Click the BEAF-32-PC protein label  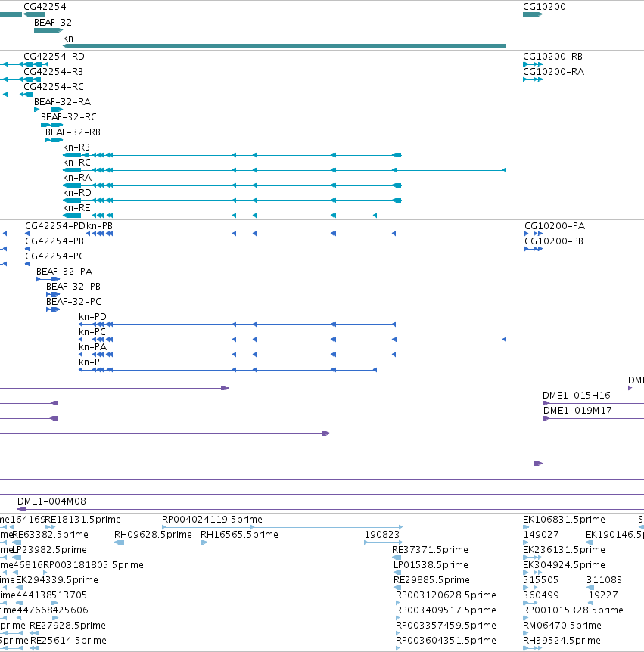click(x=73, y=302)
